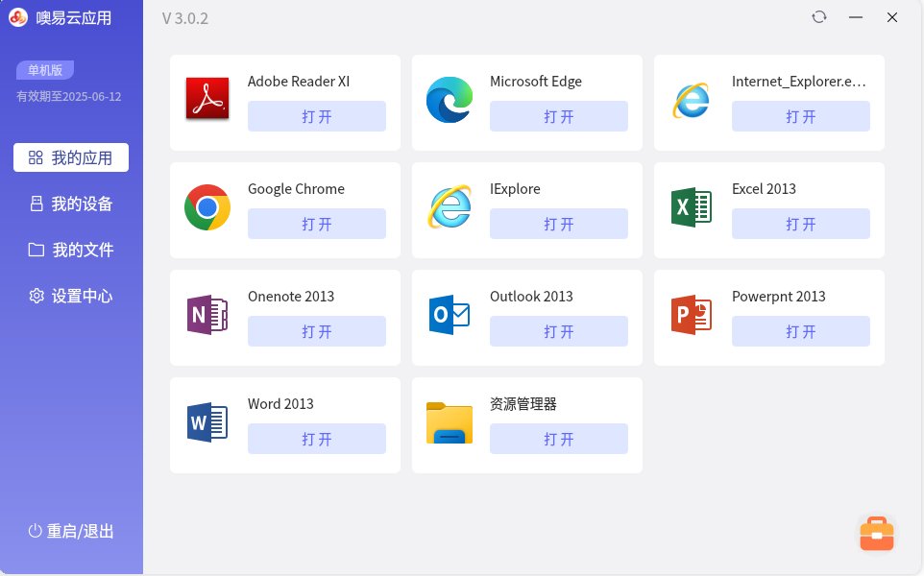Click the Google Chrome logo icon
This screenshot has width=924, height=576.
[207, 207]
